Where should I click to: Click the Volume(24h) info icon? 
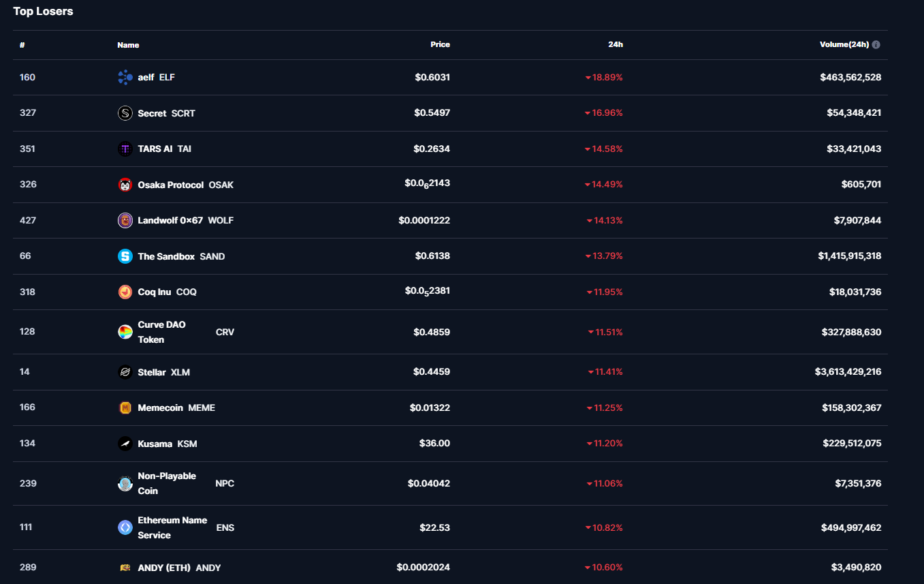pos(876,45)
